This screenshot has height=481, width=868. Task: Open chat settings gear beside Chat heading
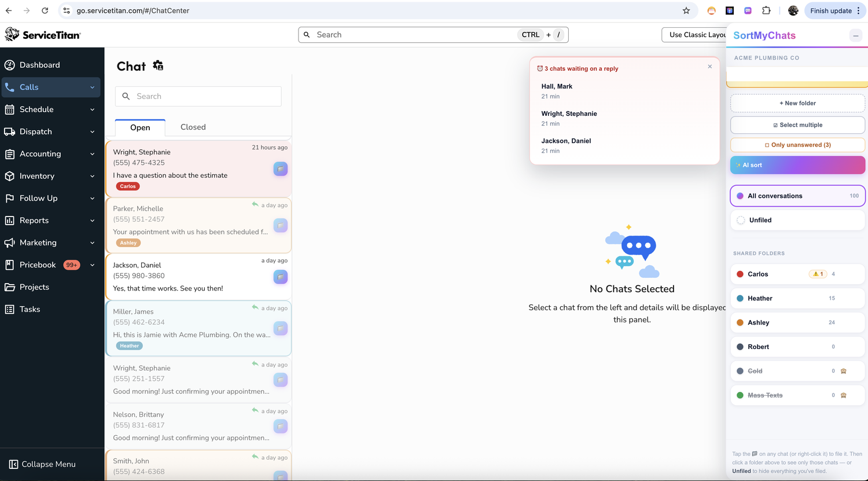[158, 65]
